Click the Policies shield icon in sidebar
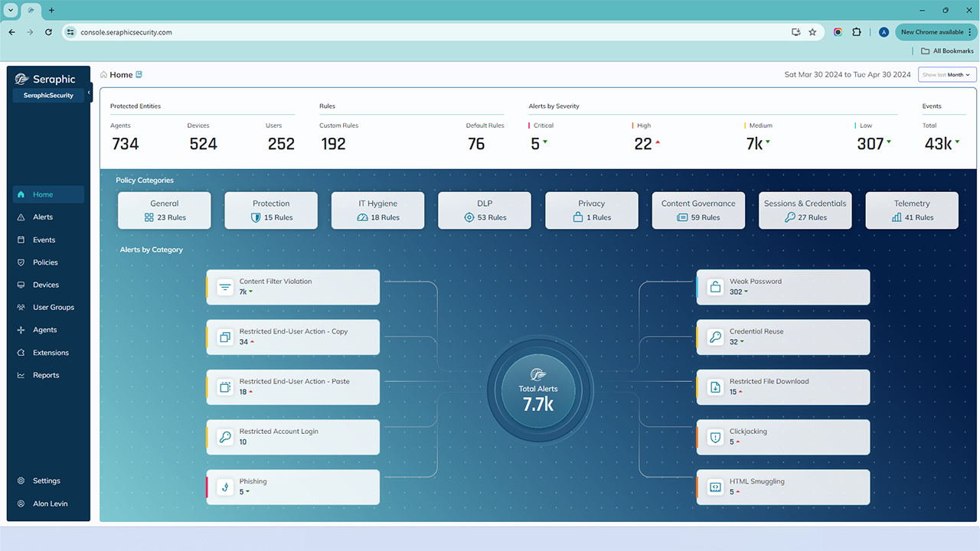 [x=21, y=262]
